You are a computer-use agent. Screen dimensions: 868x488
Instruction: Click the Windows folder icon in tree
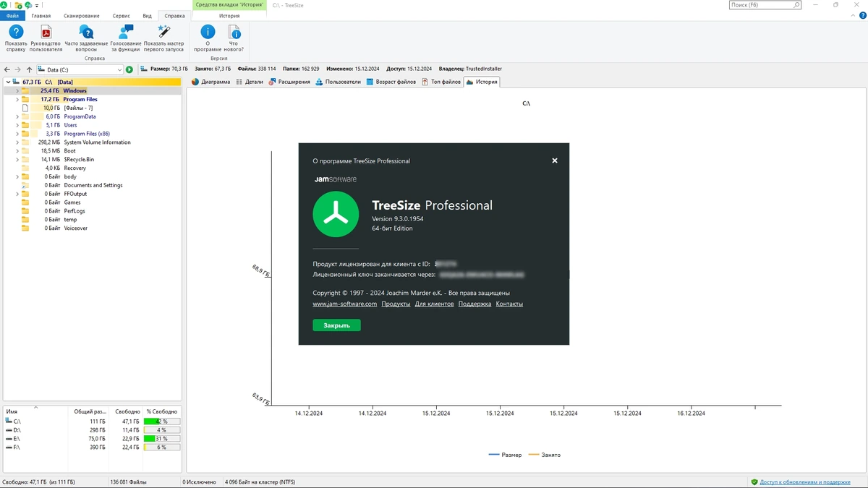coord(25,91)
